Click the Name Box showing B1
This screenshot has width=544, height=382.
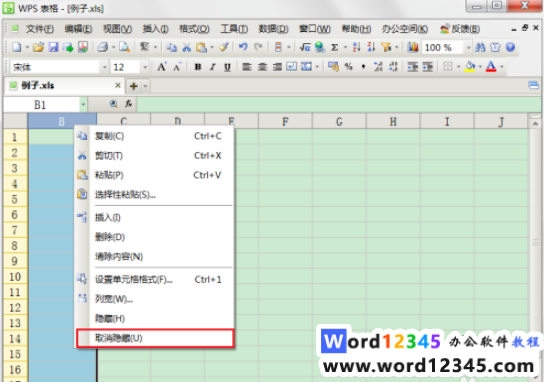(41, 104)
